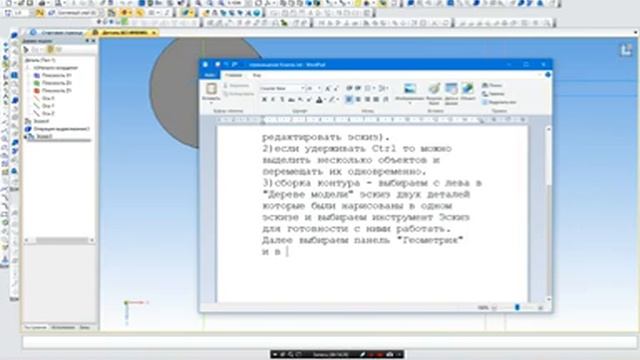Select Операция выдавливания:1 in the tree

(x=57, y=129)
